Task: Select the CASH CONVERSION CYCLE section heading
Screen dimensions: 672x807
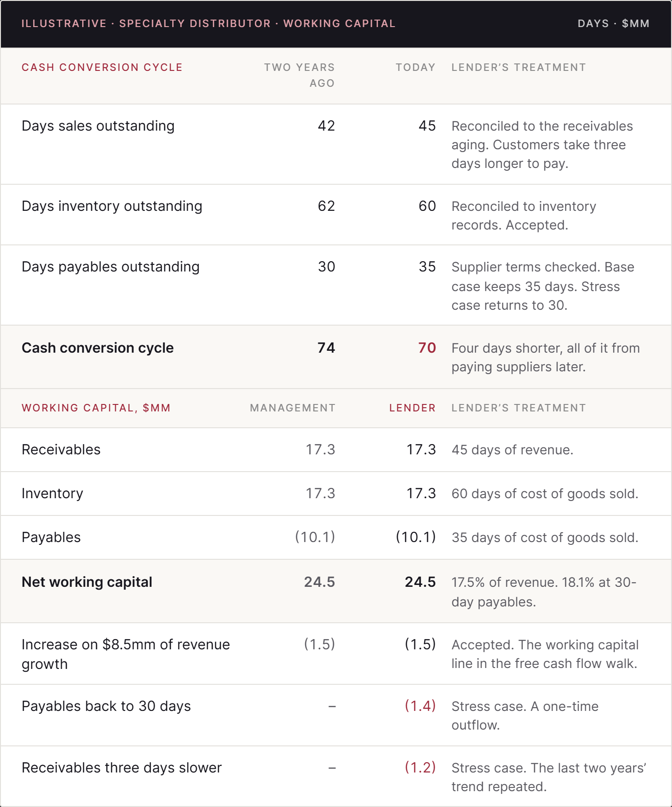Action: pos(102,68)
